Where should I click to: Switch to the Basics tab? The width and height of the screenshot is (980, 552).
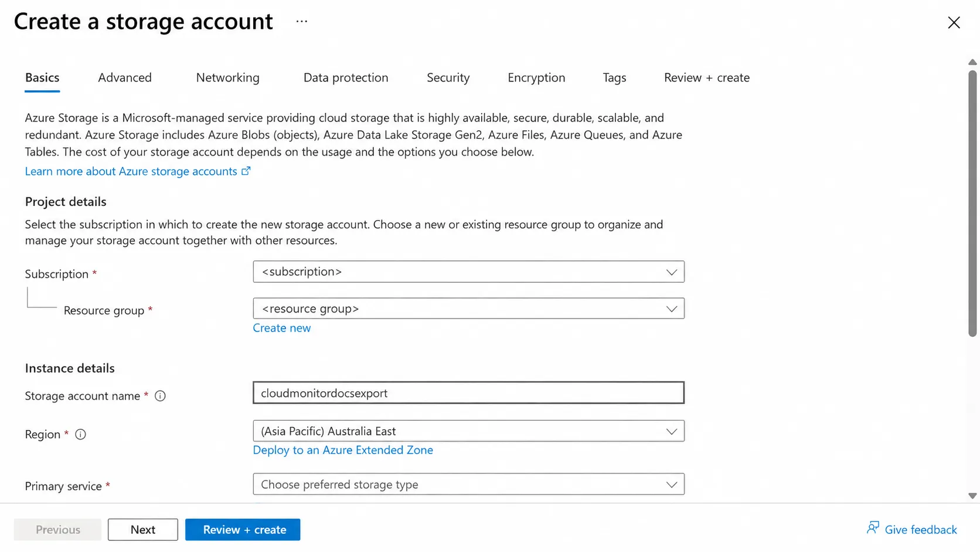pyautogui.click(x=42, y=77)
